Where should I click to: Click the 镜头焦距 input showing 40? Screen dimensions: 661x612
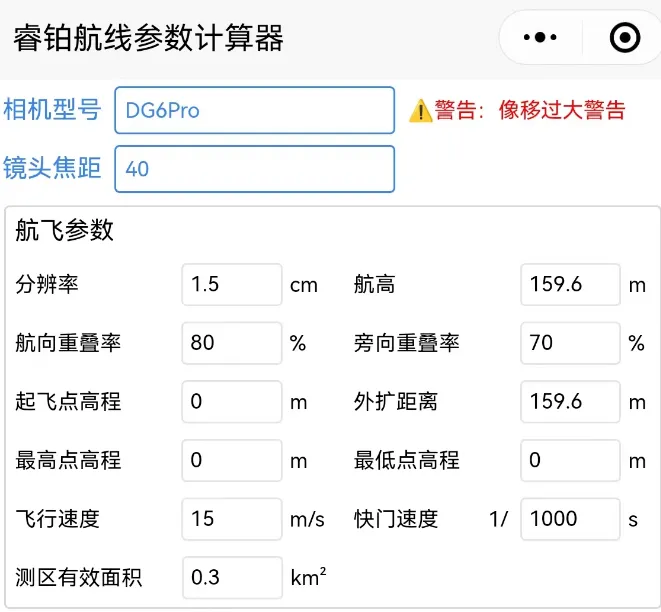[255, 169]
